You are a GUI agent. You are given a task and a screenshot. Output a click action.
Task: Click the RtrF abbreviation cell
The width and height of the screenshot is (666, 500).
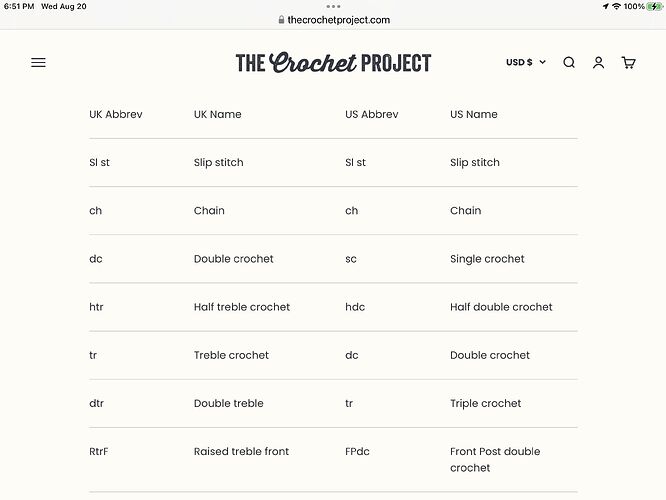[99, 452]
